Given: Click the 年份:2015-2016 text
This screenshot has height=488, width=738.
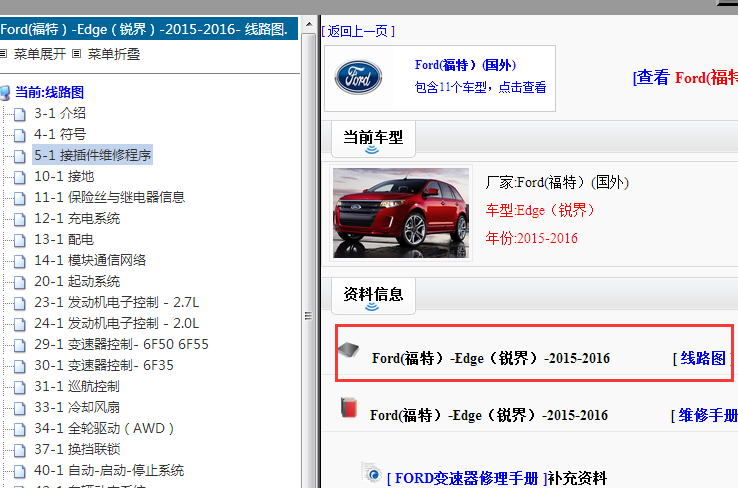Looking at the screenshot, I should [x=531, y=239].
